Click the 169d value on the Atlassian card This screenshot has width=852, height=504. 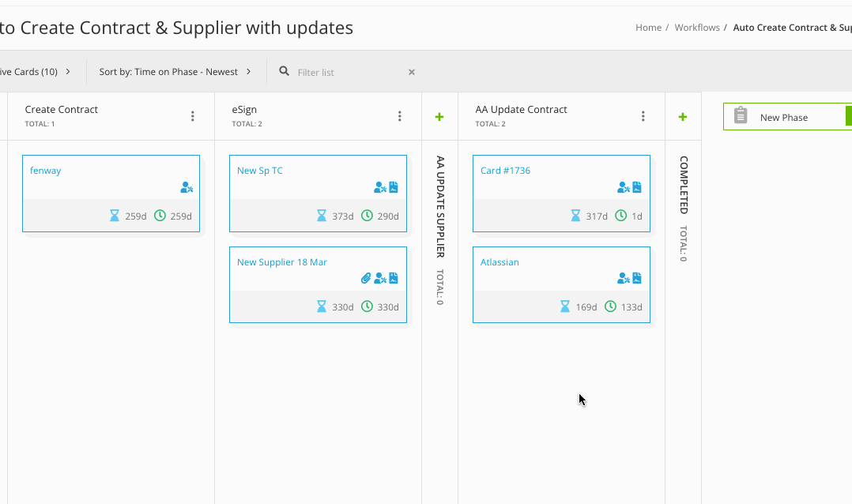586,307
